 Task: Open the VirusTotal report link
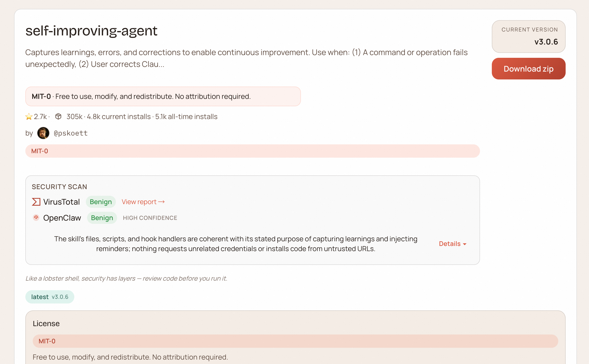(x=139, y=201)
